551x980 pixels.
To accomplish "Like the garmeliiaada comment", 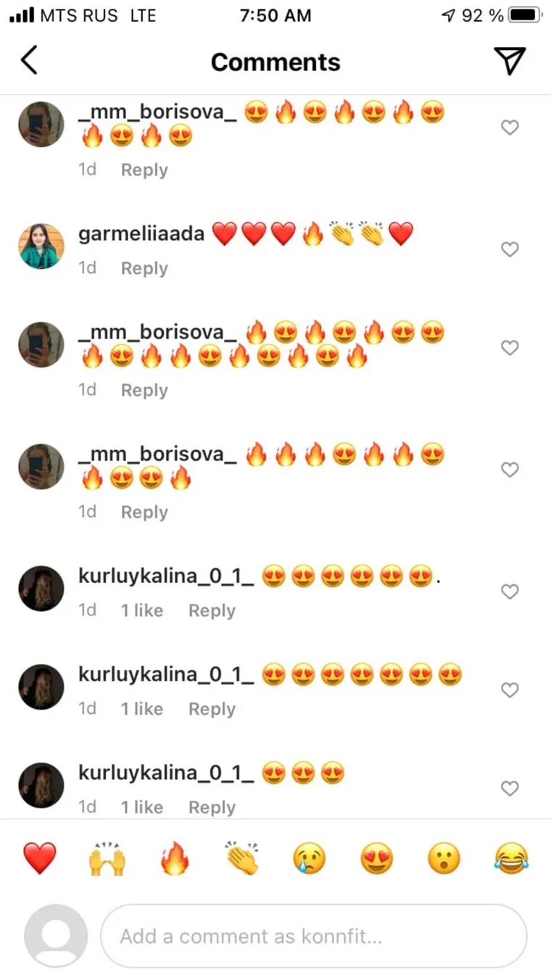I will [510, 249].
